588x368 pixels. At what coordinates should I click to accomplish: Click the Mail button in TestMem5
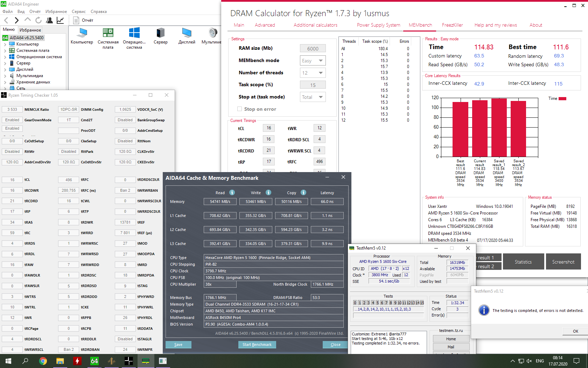pos(451,347)
